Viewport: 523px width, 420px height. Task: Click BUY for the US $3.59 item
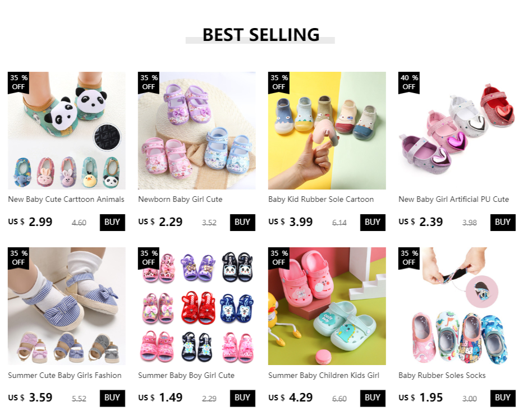coord(112,398)
